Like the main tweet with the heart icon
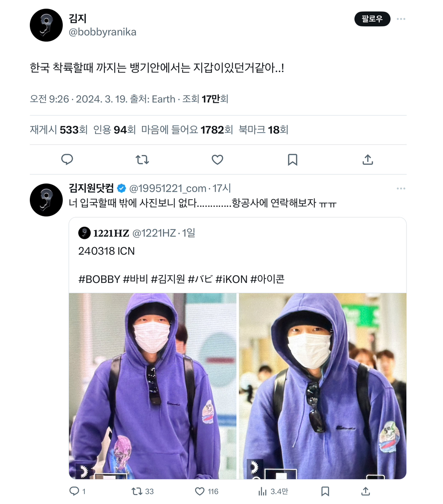The width and height of the screenshot is (443, 504). coord(217,160)
